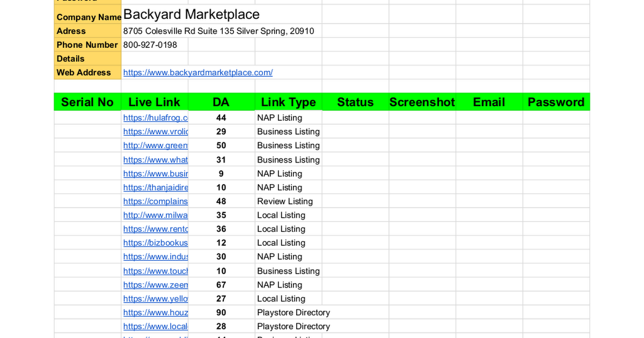The height and width of the screenshot is (338, 644).
Task: Select the Backyard Marketplace company name cell
Action: pyautogui.click(x=192, y=14)
